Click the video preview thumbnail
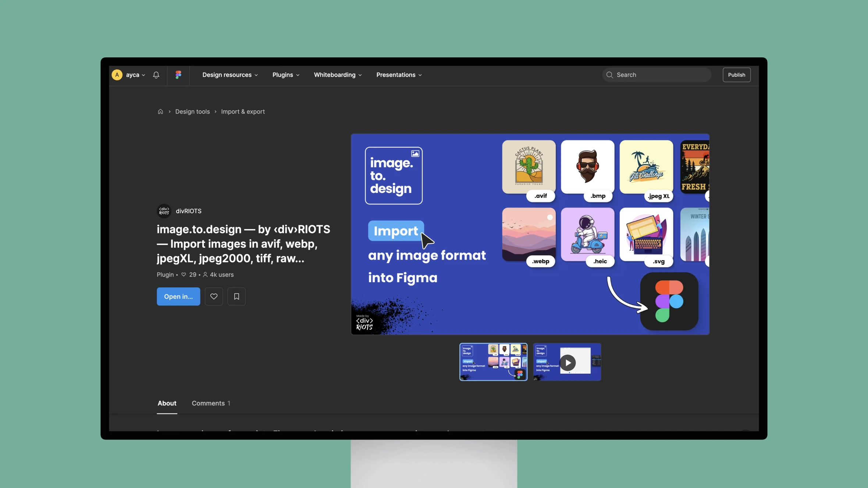The width and height of the screenshot is (868, 488). (x=567, y=362)
